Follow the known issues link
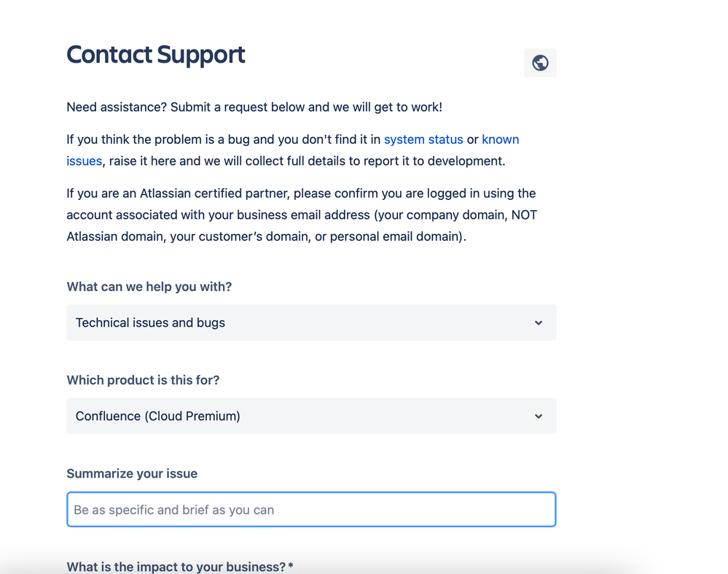Screen dimensions: 728x574 click(501, 139)
